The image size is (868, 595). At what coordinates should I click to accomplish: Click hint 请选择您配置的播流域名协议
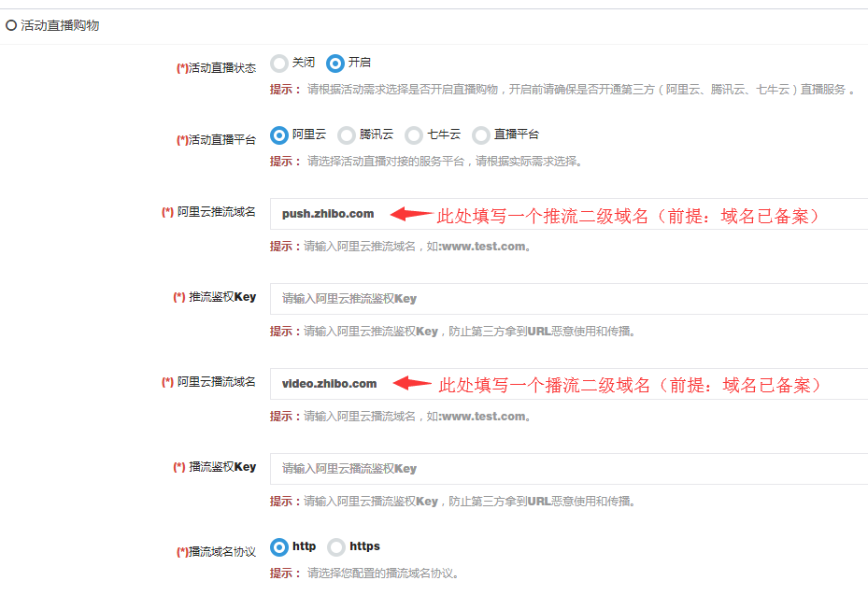coord(364,573)
